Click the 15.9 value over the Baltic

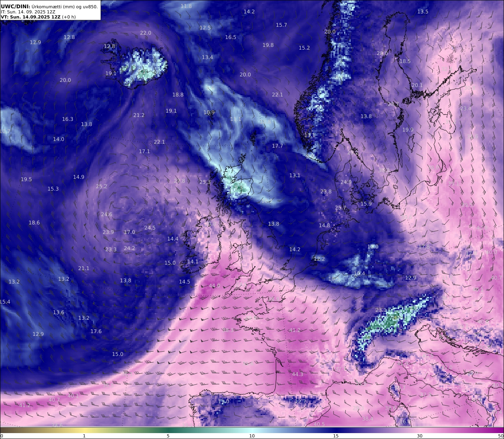tap(366, 204)
